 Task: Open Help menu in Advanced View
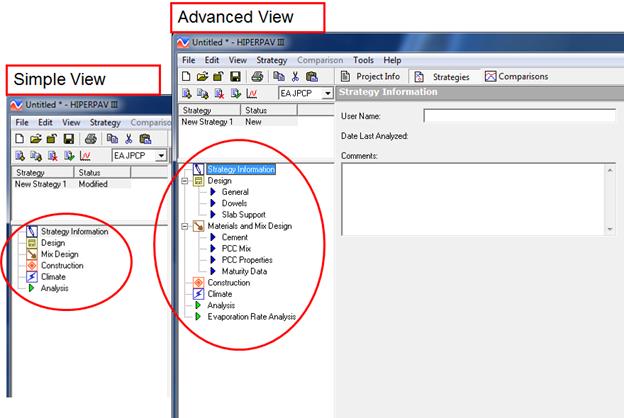tap(392, 60)
